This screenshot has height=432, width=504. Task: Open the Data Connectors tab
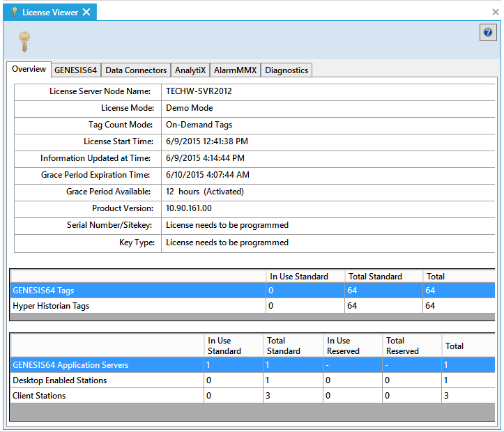point(136,70)
